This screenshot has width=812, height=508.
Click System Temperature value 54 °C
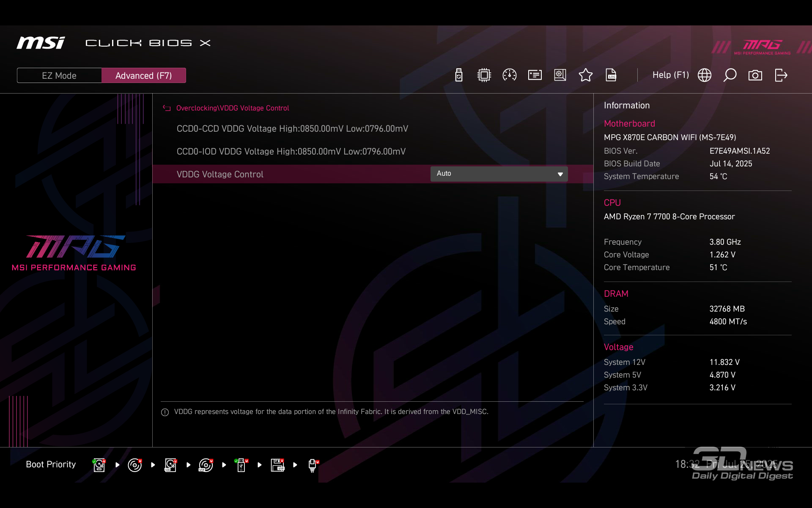718,177
